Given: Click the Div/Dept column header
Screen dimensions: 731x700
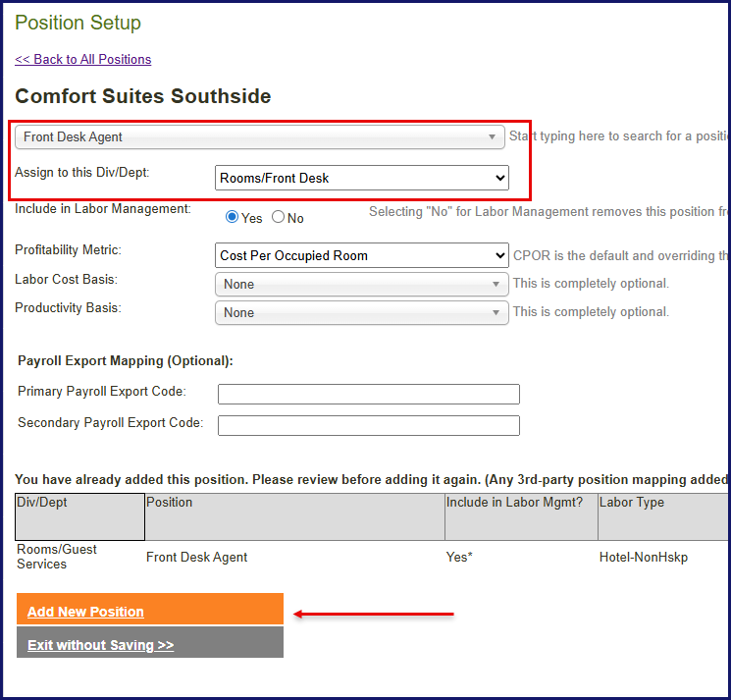Looking at the screenshot, I should pyautogui.click(x=80, y=516).
